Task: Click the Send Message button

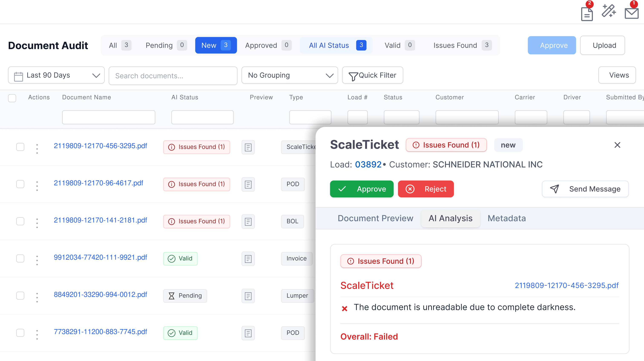Action: click(585, 189)
